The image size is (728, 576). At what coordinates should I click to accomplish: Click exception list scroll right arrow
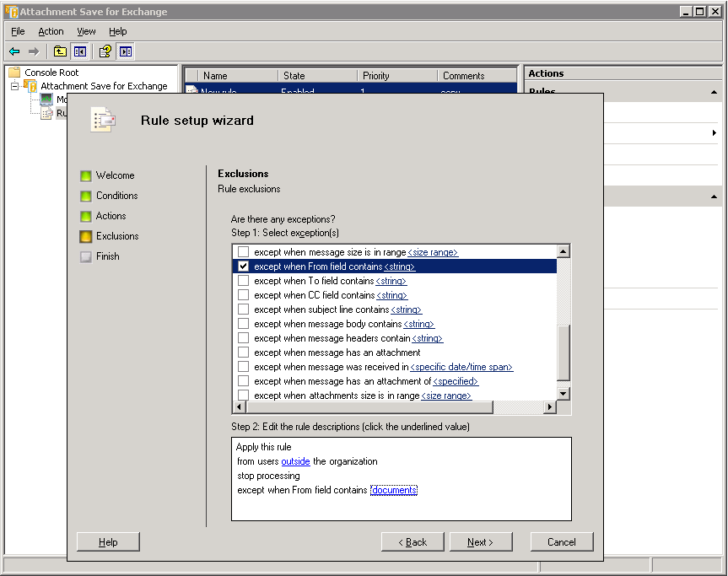click(x=550, y=407)
